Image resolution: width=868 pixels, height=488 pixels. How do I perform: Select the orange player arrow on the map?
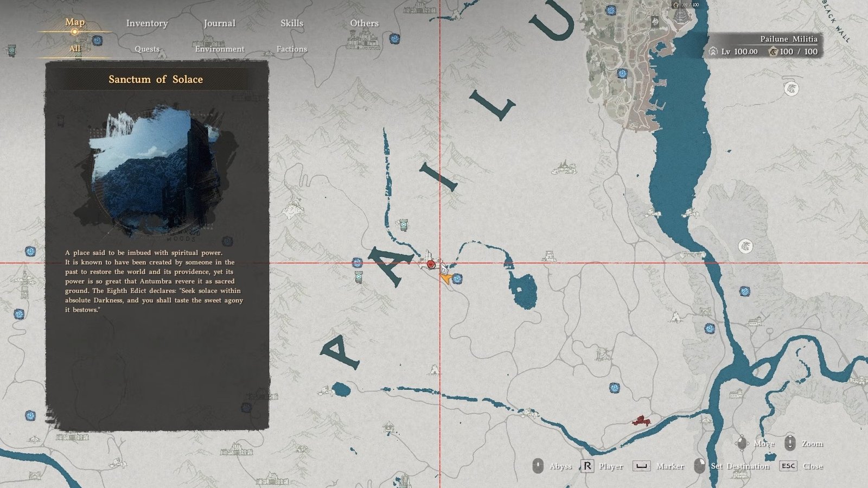point(445,278)
